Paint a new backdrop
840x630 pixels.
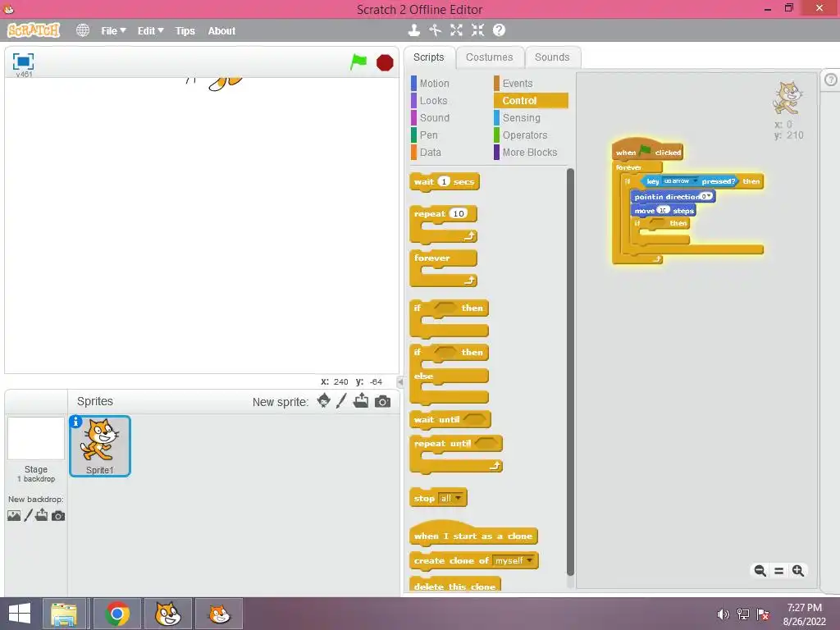click(x=28, y=515)
